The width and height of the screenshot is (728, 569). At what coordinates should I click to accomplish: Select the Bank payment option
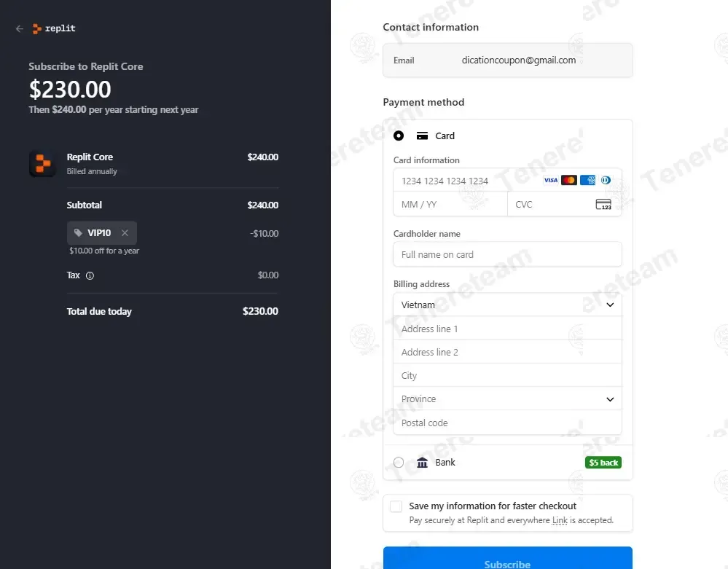pyautogui.click(x=399, y=462)
